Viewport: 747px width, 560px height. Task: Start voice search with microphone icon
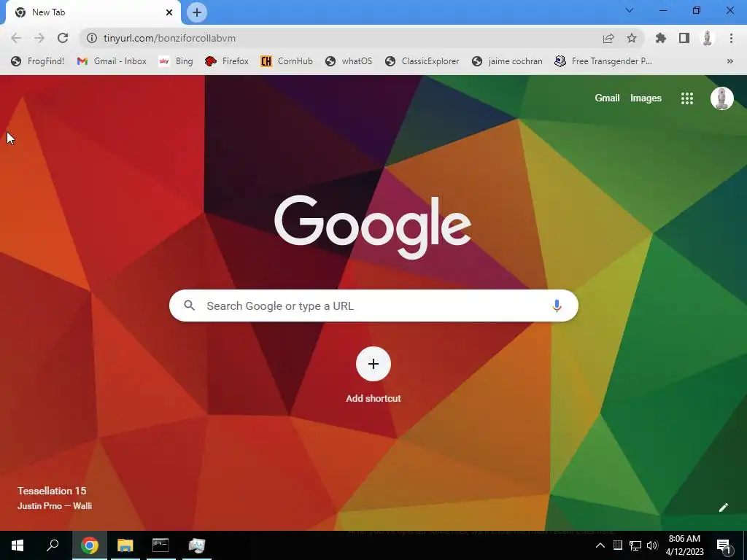click(x=557, y=306)
